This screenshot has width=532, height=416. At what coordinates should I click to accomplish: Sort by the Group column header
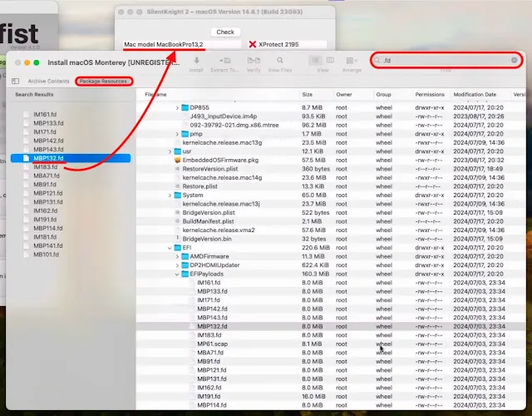click(x=383, y=94)
